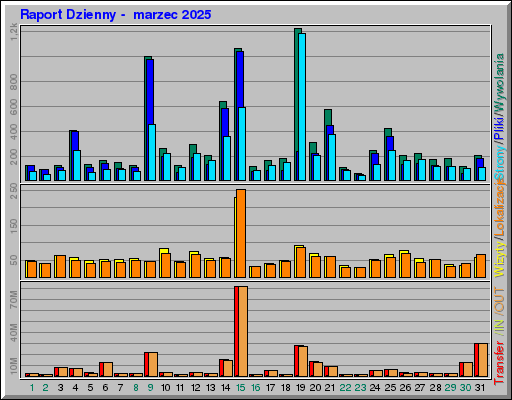The width and height of the screenshot is (512, 400).
Task: Click day label 13 on the x-axis
Action: point(211,388)
